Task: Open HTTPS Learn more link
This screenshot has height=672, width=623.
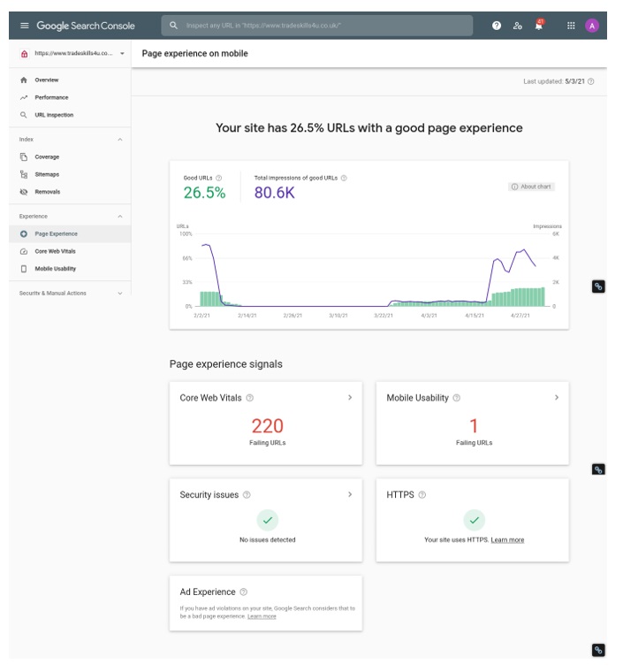Action: 507,540
